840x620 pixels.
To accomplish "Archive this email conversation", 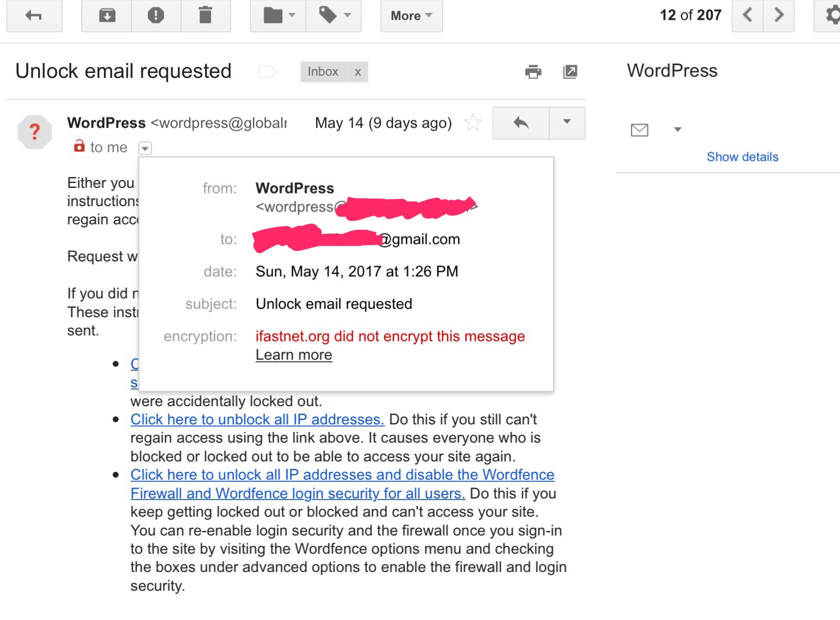I will 107,15.
